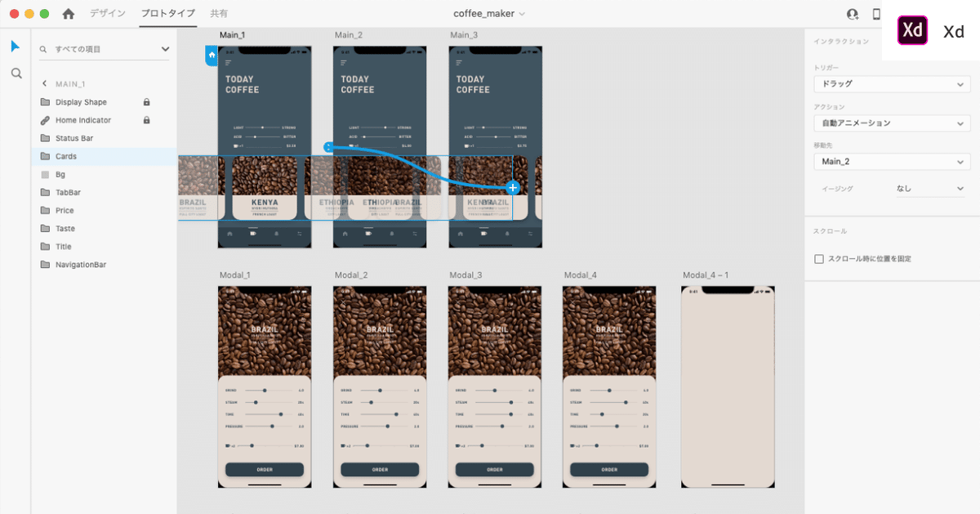This screenshot has width=980, height=514.
Task: Select the Modal_4 – 1 artboard title
Action: point(706,275)
